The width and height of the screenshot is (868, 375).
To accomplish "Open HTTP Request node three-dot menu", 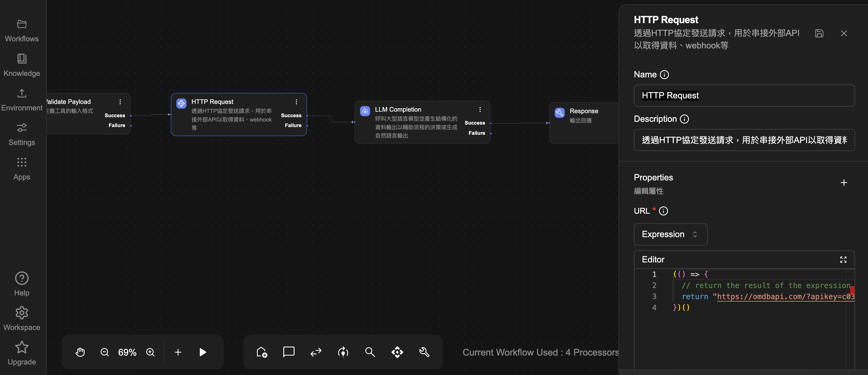I will 296,102.
